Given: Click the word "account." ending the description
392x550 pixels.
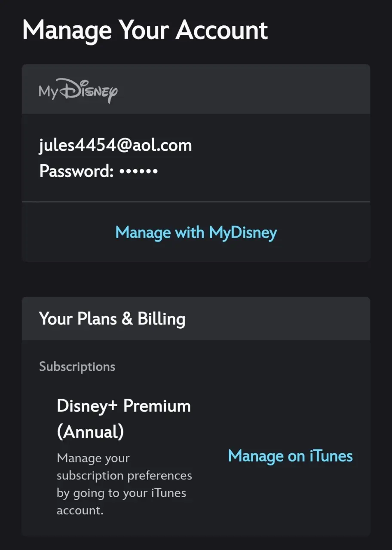Looking at the screenshot, I should coord(80,510).
